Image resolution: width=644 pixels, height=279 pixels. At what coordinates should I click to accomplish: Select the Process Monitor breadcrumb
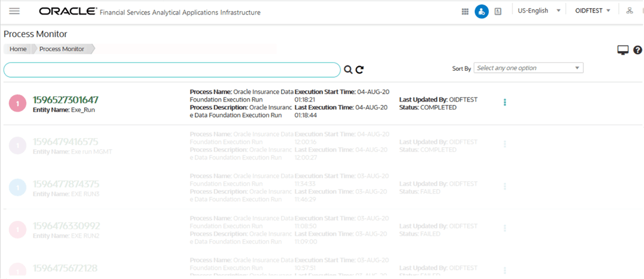[61, 49]
